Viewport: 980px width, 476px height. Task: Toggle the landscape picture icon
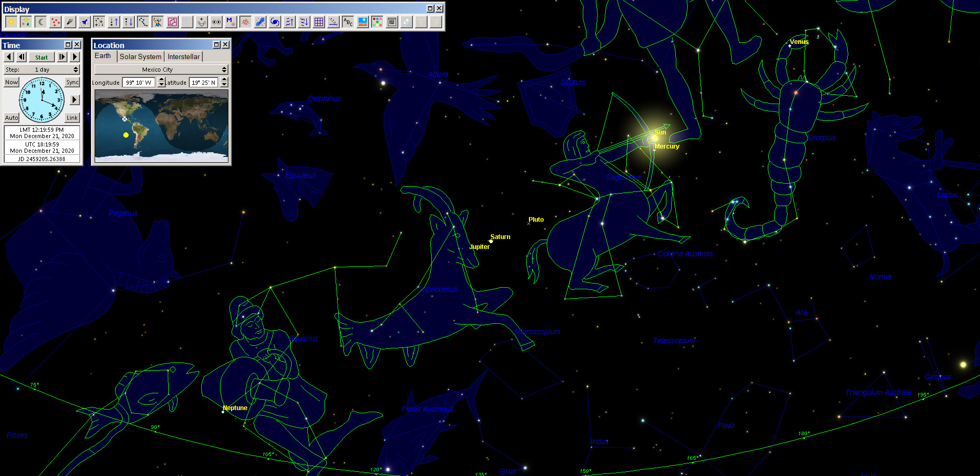pos(362,22)
